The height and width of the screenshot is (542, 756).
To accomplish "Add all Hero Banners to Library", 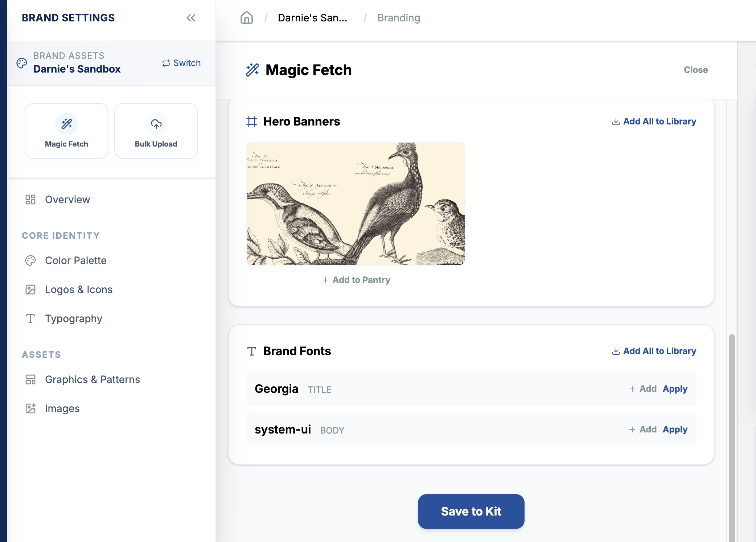I will (x=654, y=122).
